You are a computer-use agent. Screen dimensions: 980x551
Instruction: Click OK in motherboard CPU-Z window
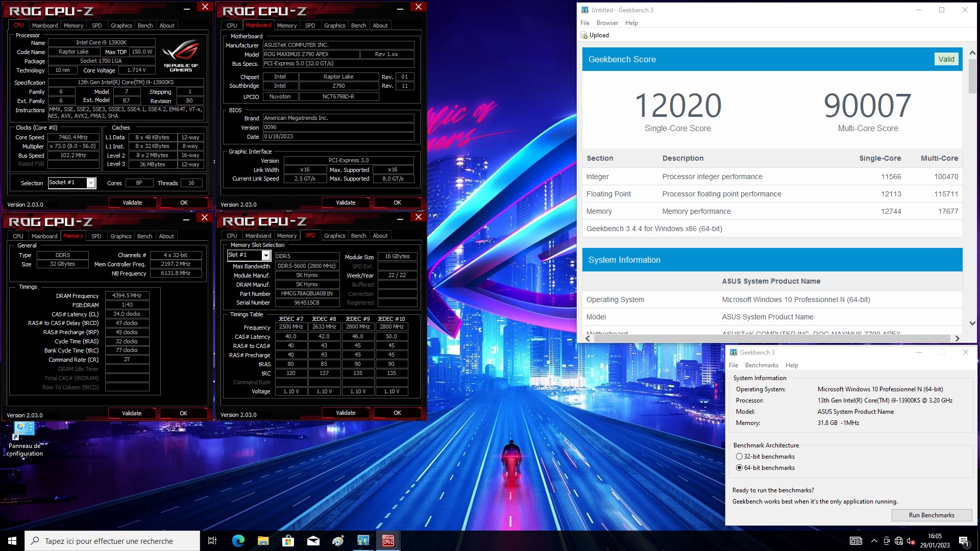click(x=398, y=203)
